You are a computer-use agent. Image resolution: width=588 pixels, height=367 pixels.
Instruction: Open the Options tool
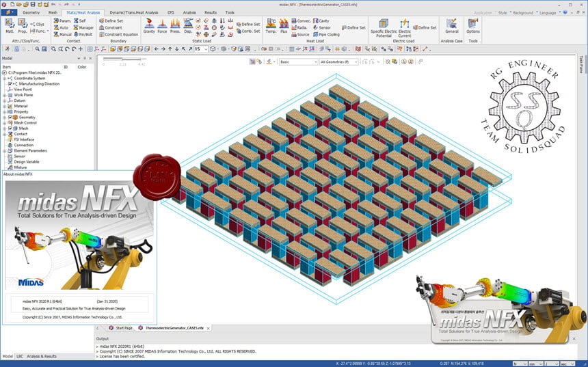[473, 26]
